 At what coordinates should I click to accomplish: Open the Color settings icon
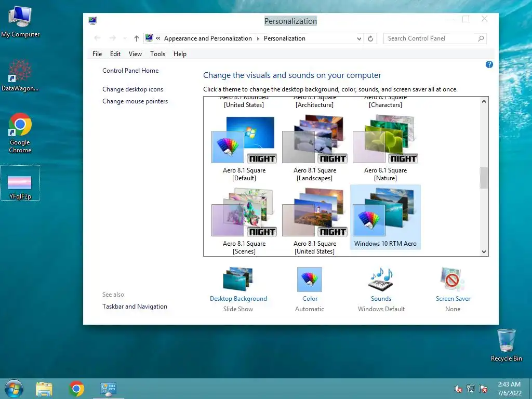(310, 279)
